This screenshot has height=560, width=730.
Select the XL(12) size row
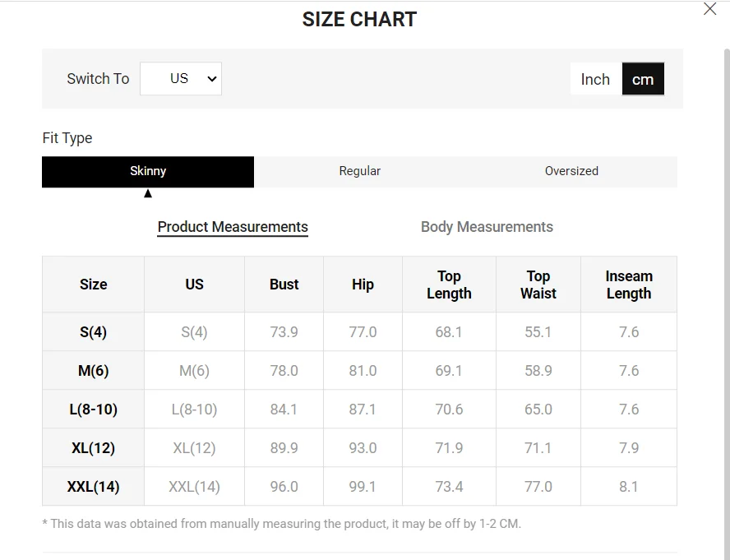[x=359, y=447]
